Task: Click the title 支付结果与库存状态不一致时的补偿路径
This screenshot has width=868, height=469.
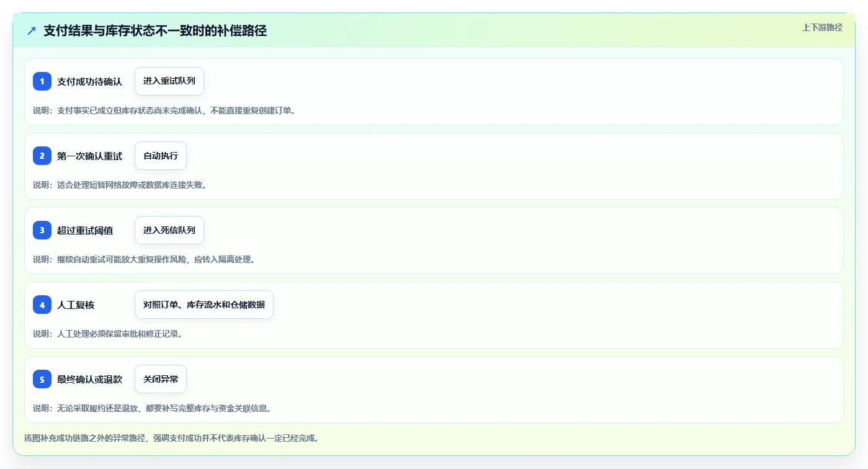Action: (155, 30)
